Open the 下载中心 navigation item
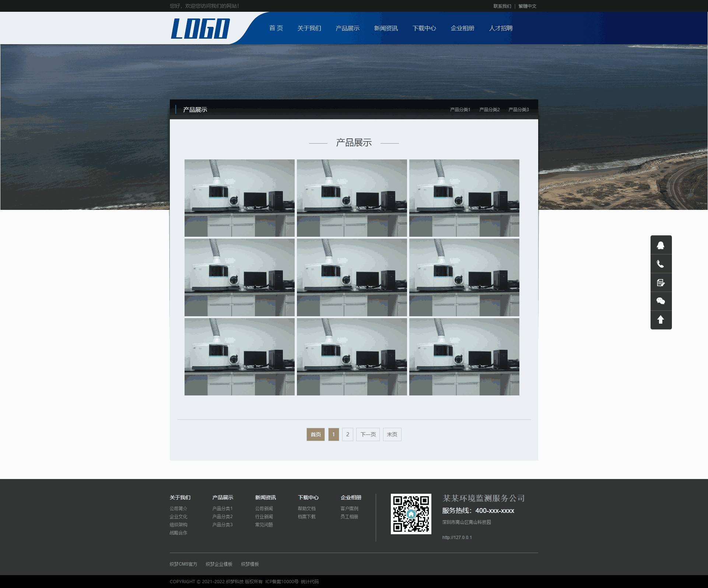This screenshot has width=708, height=588. [424, 28]
